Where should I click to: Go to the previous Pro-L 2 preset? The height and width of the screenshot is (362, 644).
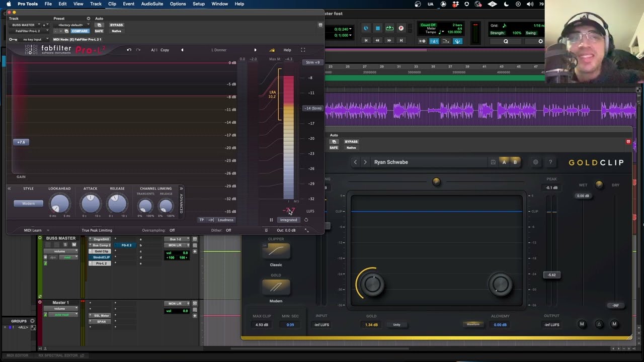coord(182,50)
